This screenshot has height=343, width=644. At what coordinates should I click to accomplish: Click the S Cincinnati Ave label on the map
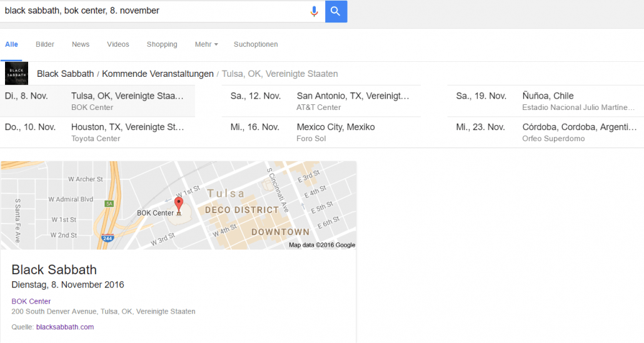pyautogui.click(x=278, y=190)
